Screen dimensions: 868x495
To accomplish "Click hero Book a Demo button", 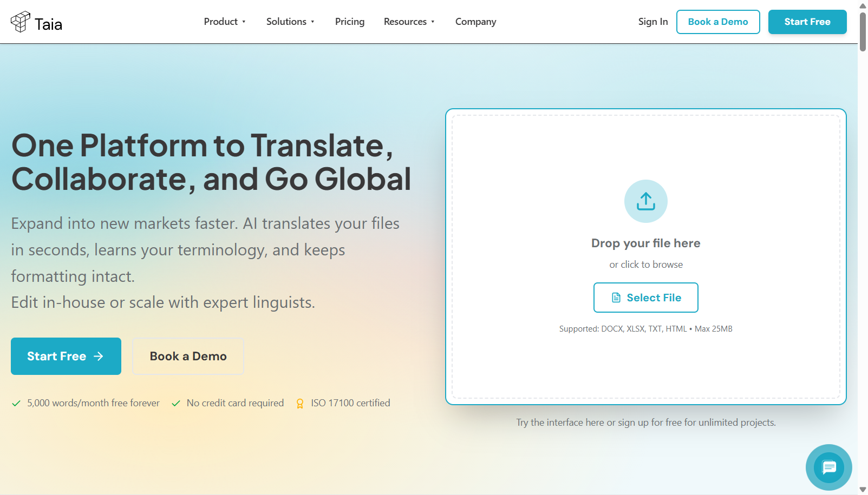I will point(188,356).
